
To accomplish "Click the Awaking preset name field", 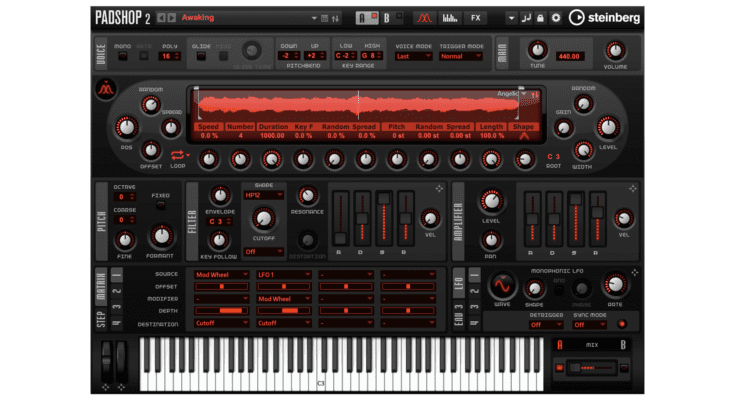I will (240, 18).
